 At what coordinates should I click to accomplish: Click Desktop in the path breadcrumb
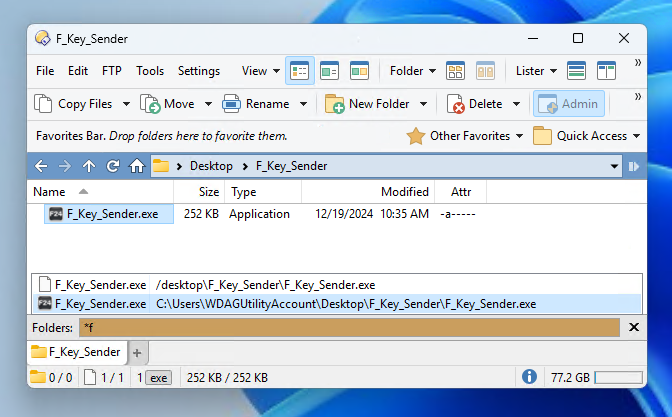click(211, 166)
